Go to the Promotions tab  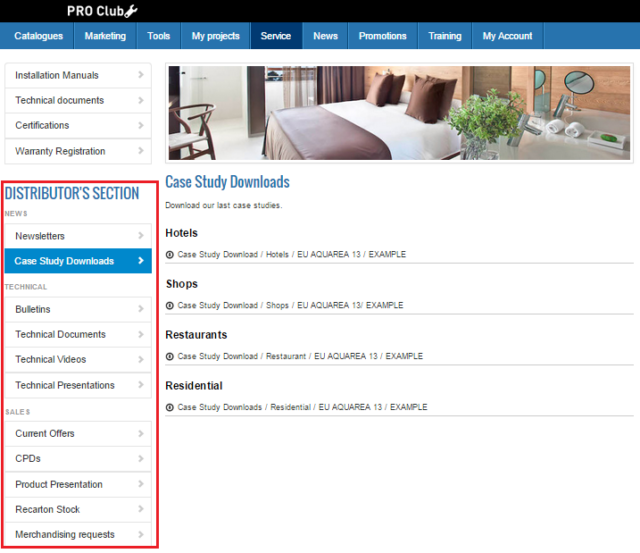[383, 36]
